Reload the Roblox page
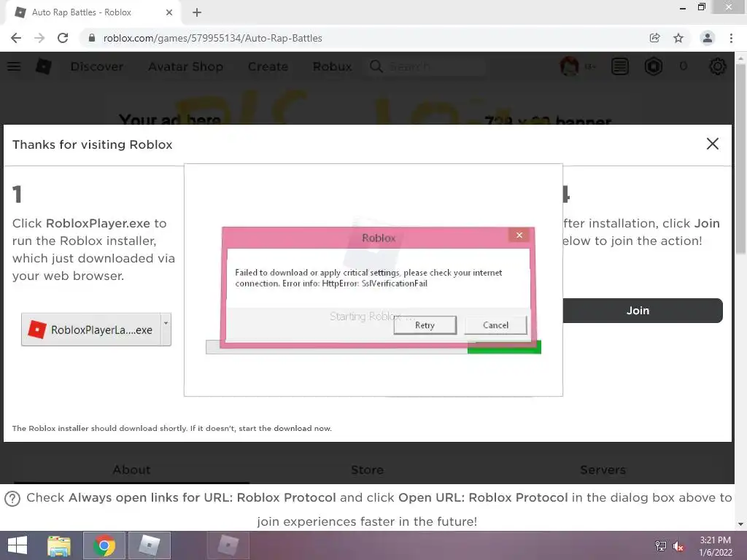Viewport: 747px width, 560px height. click(63, 38)
